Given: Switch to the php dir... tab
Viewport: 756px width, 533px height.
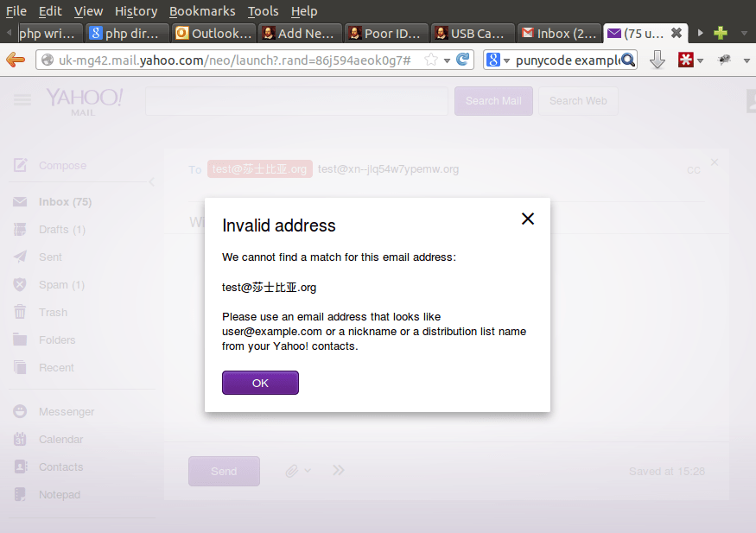Looking at the screenshot, I should 127,33.
